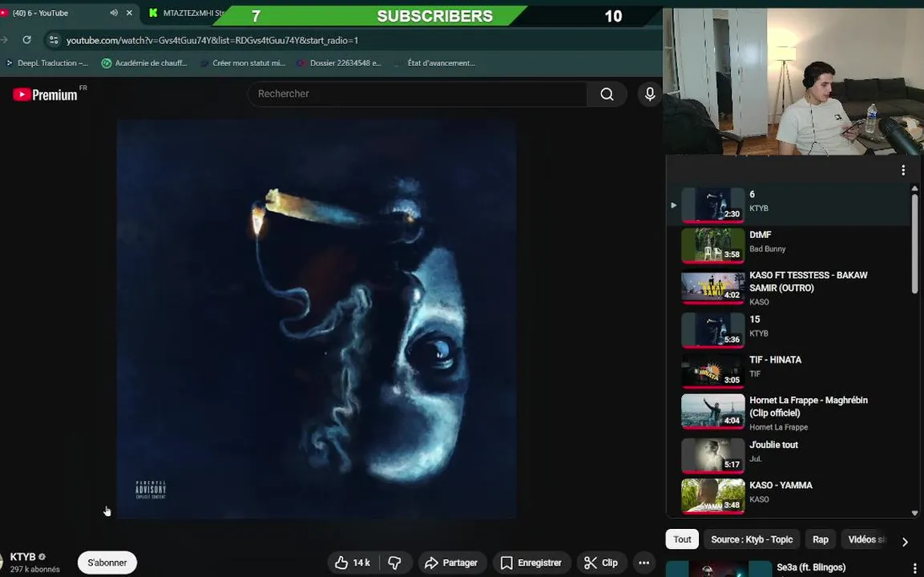Play DtMF by Bad Bunny
924x577 pixels.
789,245
